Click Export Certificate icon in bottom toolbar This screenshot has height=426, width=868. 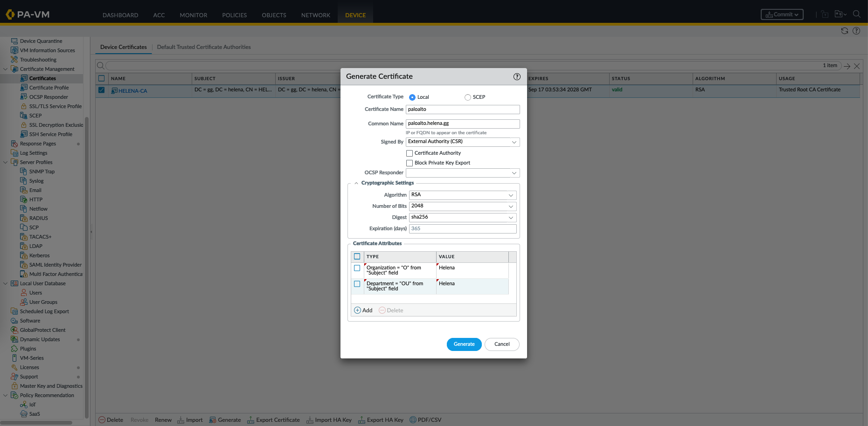(x=251, y=420)
